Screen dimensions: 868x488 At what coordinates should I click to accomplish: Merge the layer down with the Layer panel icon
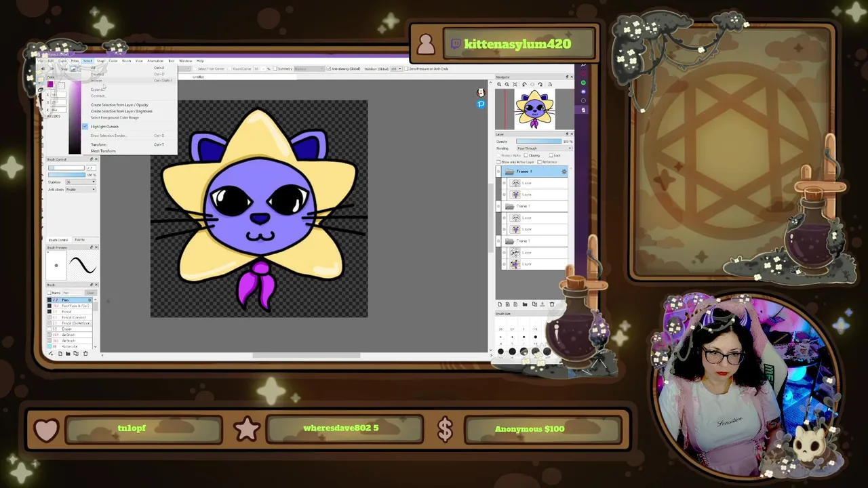pos(542,304)
